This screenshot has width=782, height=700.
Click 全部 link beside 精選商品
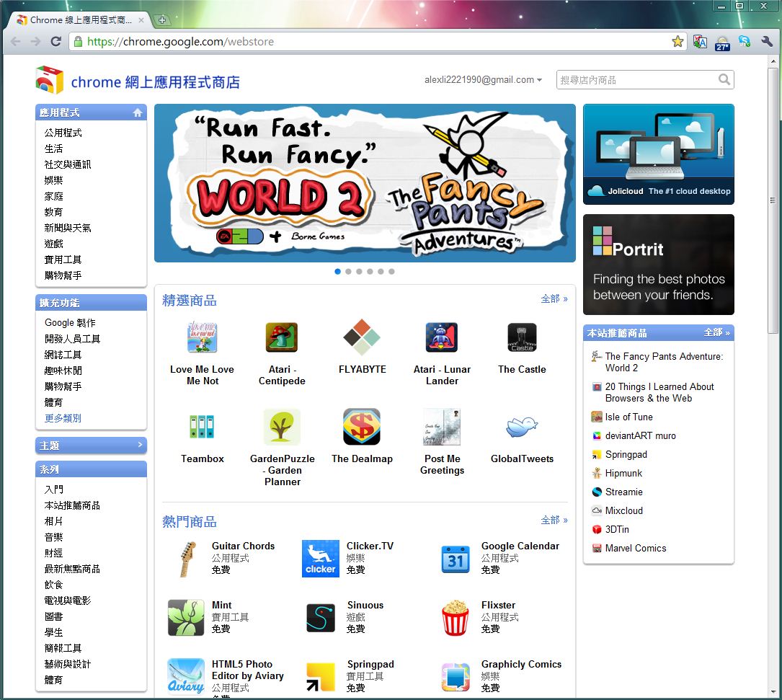(x=554, y=298)
